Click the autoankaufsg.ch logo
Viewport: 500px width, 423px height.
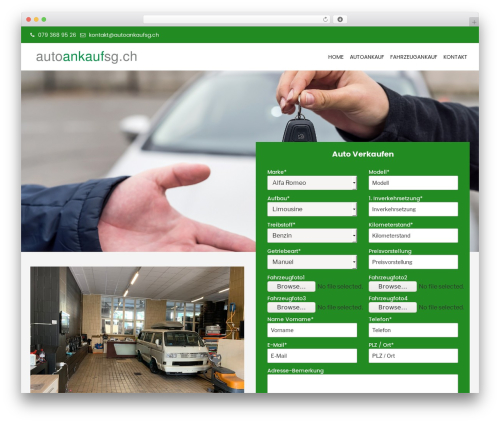tap(86, 57)
